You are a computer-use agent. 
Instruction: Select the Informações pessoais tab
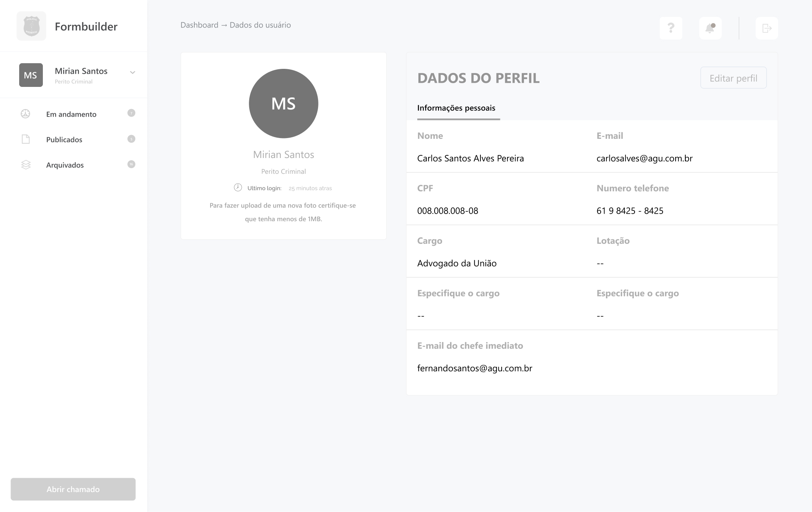456,108
